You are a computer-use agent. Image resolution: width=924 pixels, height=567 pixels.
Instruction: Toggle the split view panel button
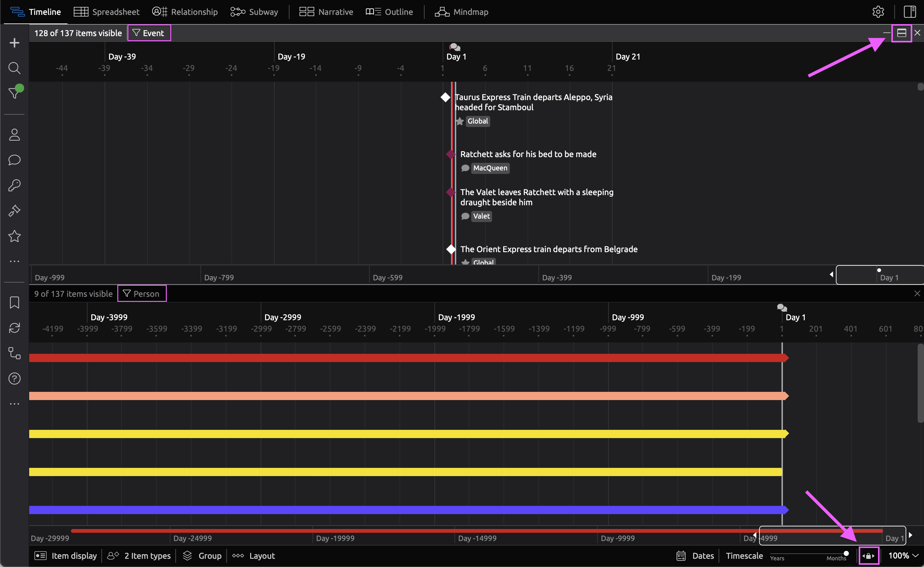pyautogui.click(x=901, y=33)
